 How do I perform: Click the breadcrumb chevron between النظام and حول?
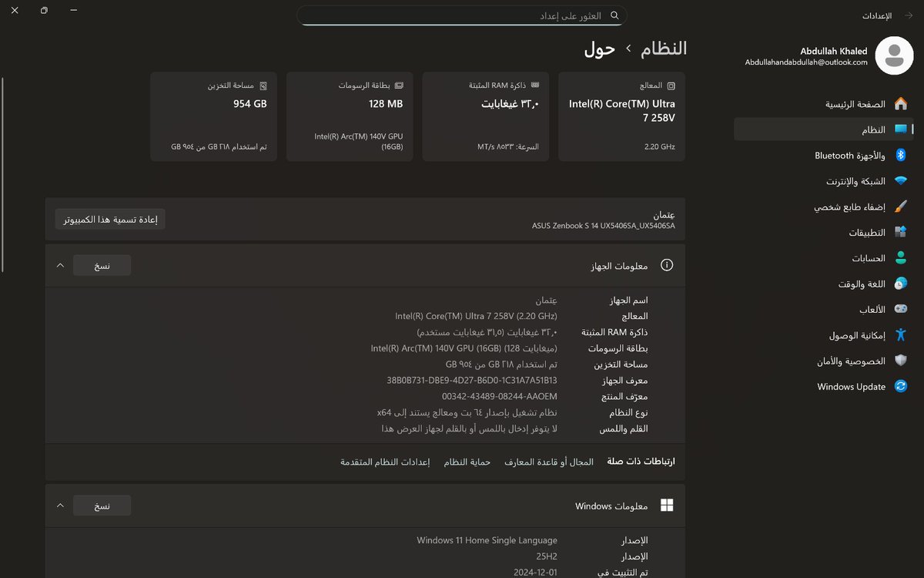tap(628, 49)
